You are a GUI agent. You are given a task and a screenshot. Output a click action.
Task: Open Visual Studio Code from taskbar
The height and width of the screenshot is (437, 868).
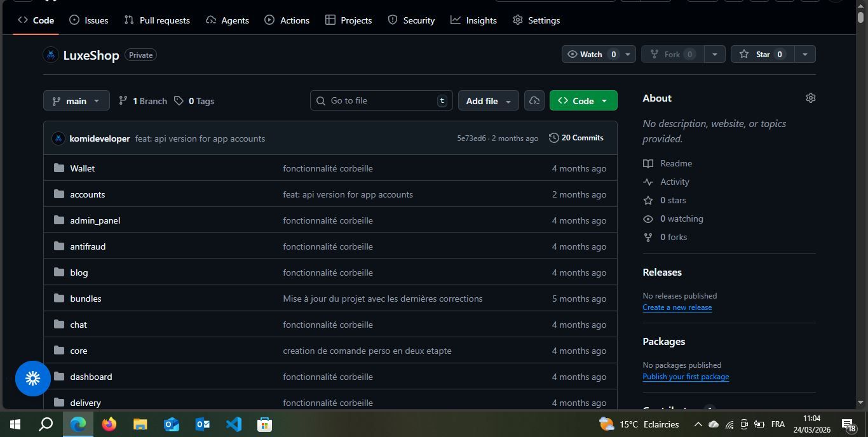point(234,424)
